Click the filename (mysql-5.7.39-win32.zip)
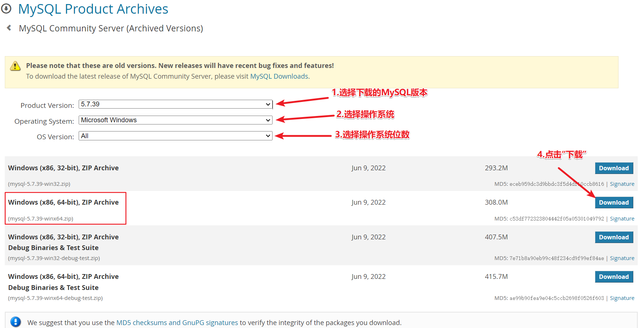 pyautogui.click(x=39, y=184)
